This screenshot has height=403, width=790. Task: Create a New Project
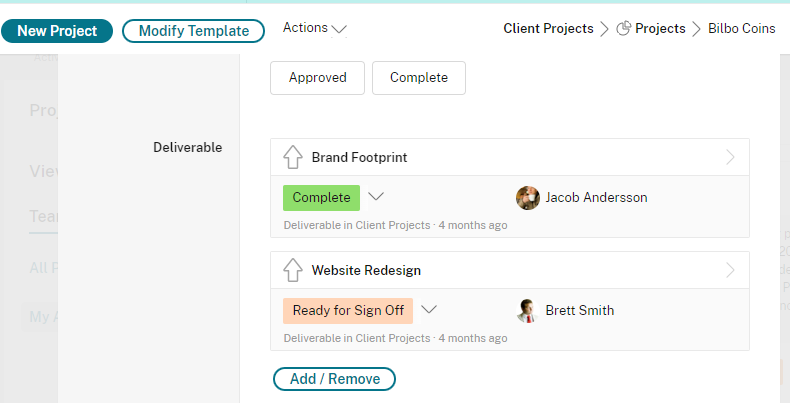(57, 31)
